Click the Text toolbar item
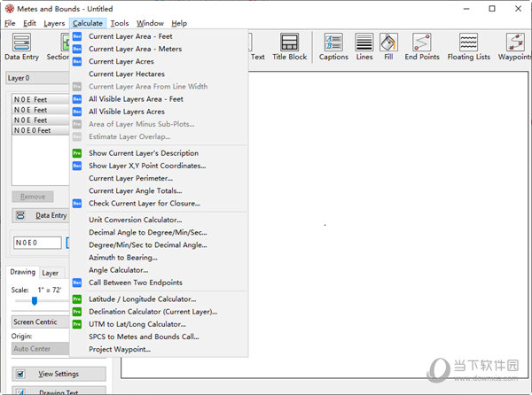Screen dimensions: 532x395 (257, 57)
